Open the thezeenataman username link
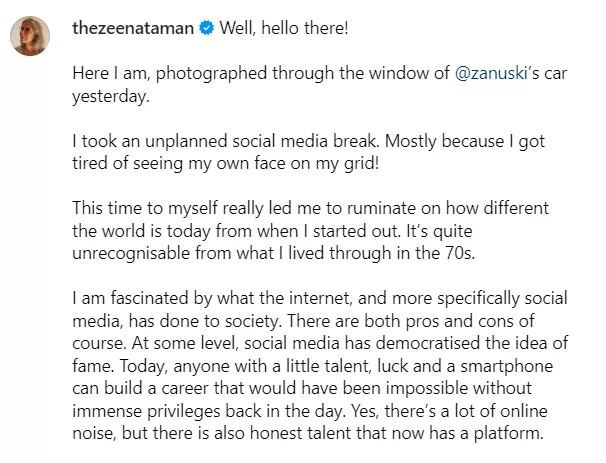The image size is (606, 463). 131,28
